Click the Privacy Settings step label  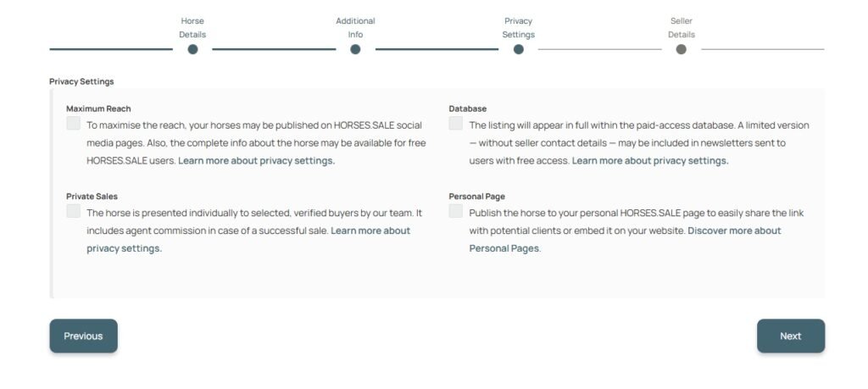click(518, 27)
